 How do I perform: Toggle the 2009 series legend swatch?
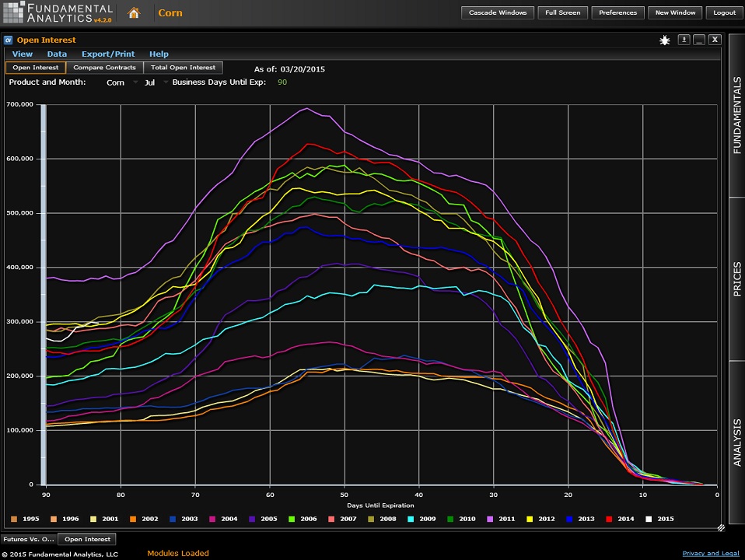(x=411, y=519)
